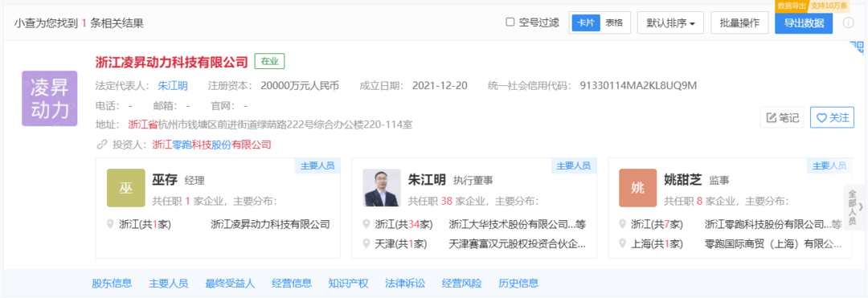Viewport: 868px width, 298px height.
Task: Click location pin beside 浙江(共34家)
Action: (366, 224)
